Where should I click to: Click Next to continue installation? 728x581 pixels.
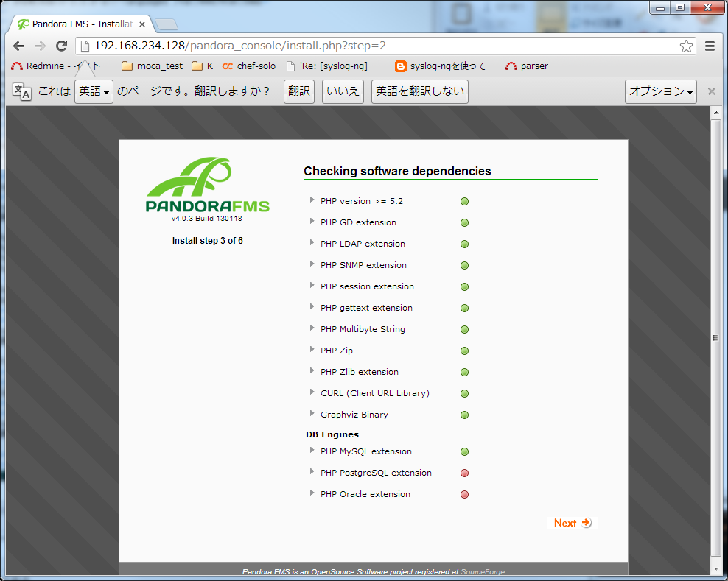click(x=572, y=523)
